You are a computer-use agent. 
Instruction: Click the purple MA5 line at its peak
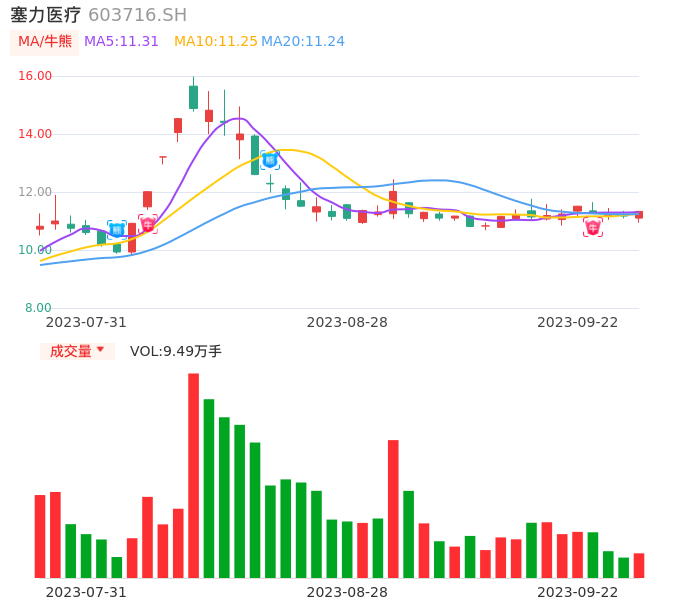238,118
